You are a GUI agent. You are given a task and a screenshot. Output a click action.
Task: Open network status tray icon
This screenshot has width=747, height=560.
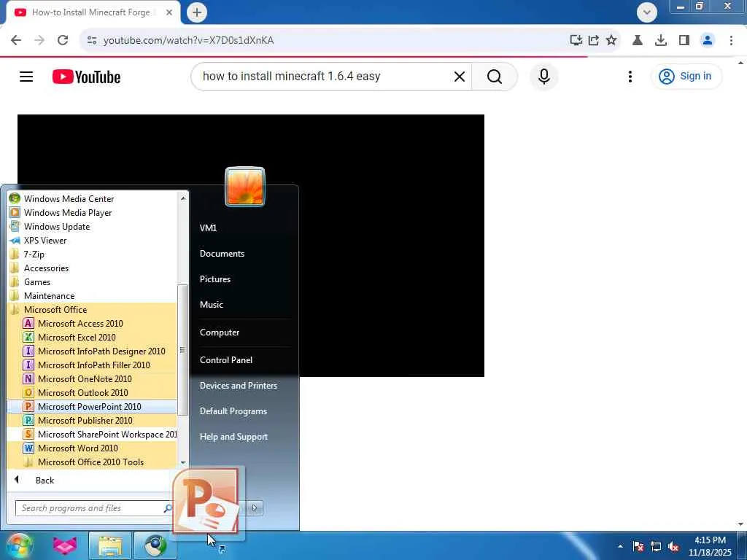(656, 546)
